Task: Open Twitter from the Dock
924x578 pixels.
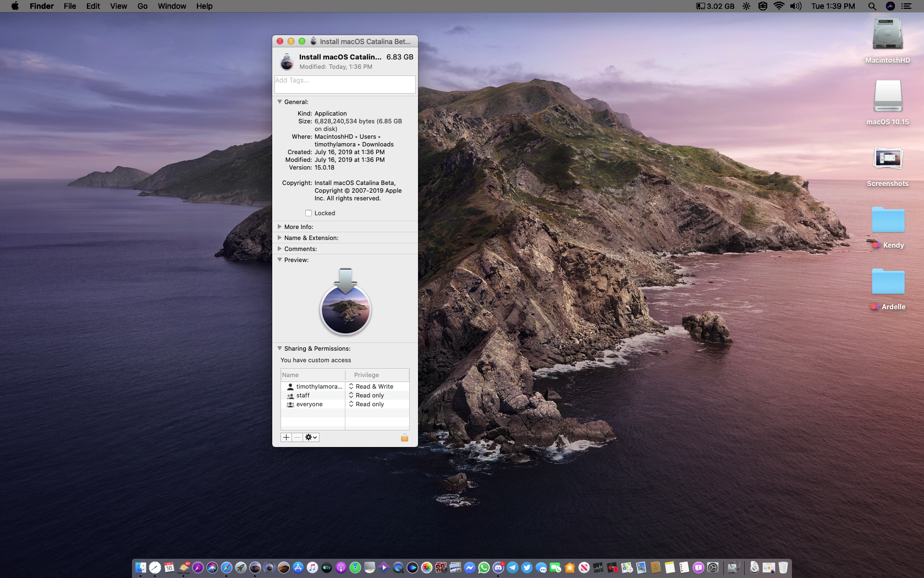Action: pyautogui.click(x=527, y=568)
